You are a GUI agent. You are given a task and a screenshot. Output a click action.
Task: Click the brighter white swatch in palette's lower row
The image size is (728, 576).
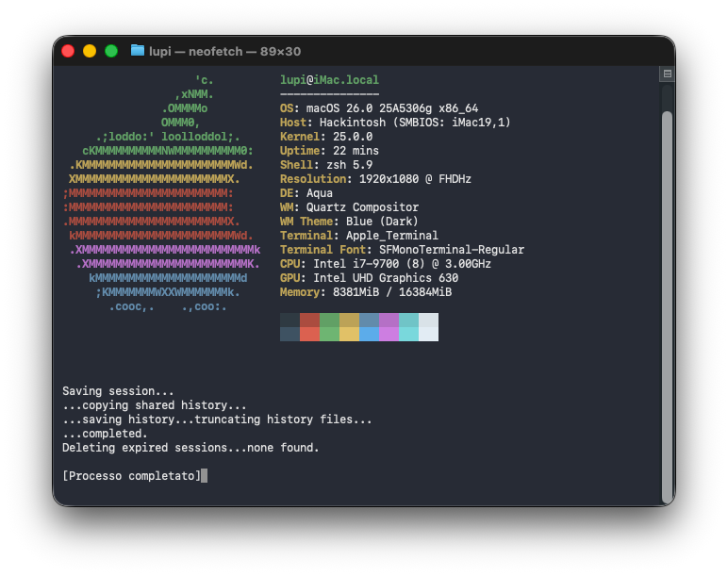coord(428,334)
